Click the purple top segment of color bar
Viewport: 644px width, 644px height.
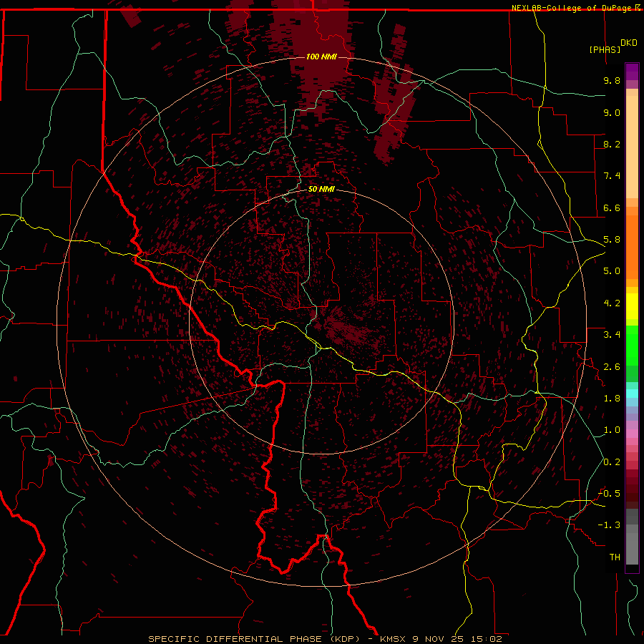(x=632, y=72)
